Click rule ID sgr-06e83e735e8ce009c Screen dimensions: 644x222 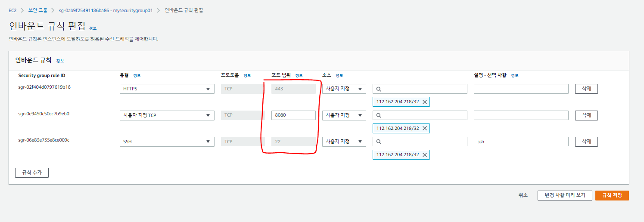point(44,140)
